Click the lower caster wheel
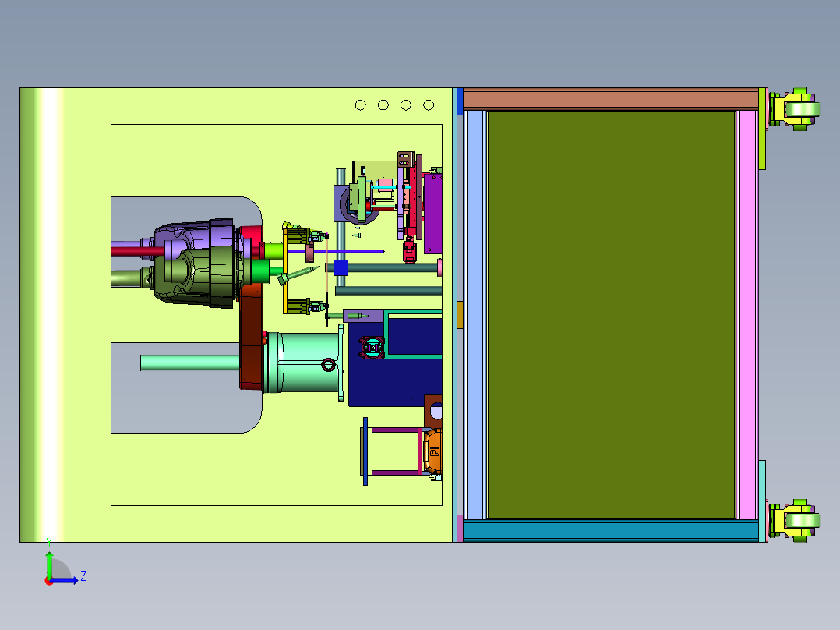Screen dimensions: 840x630 (802, 521)
